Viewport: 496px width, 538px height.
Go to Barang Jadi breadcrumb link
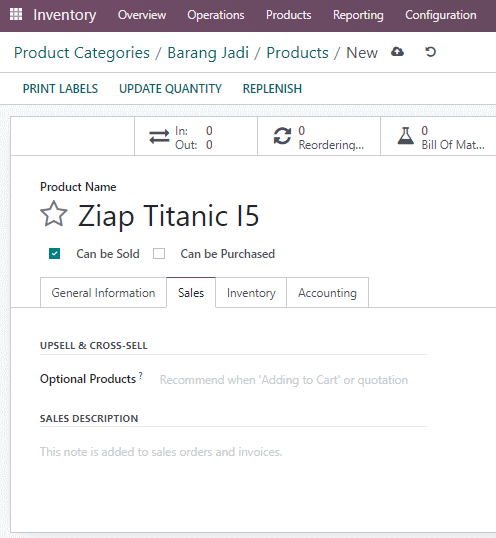click(208, 53)
